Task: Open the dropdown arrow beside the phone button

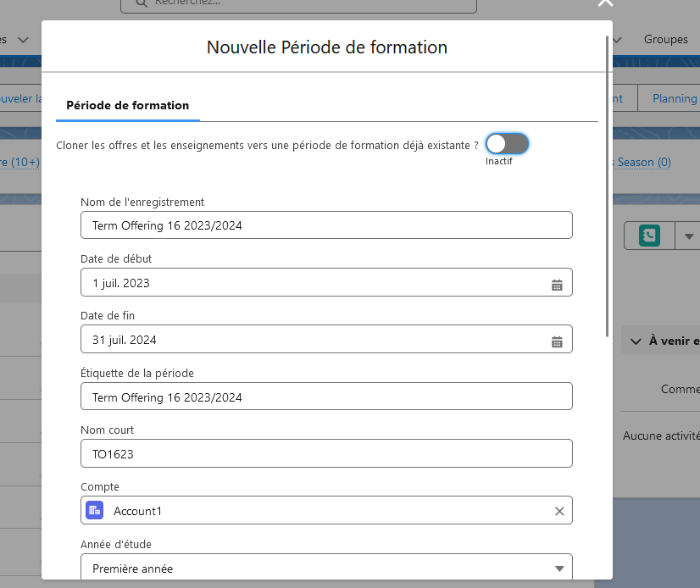Action: 687,236
